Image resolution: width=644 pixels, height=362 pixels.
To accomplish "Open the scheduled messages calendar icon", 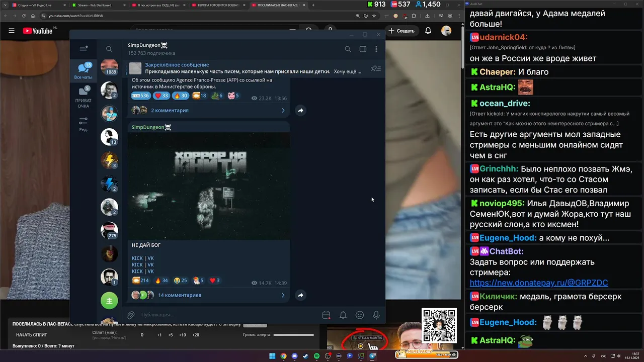I will coord(326,315).
